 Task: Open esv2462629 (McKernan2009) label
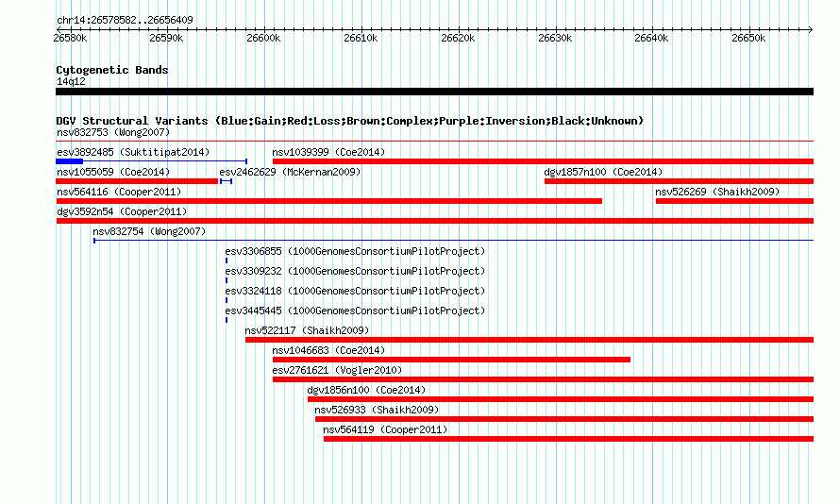(290, 172)
